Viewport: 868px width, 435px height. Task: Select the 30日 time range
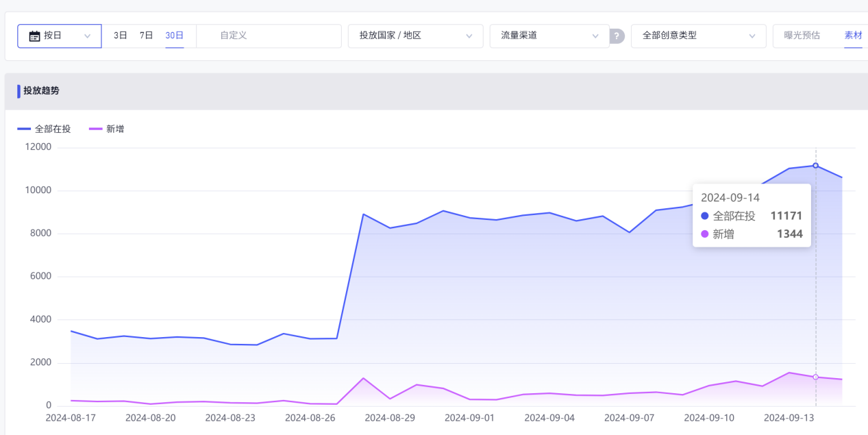[x=174, y=36]
